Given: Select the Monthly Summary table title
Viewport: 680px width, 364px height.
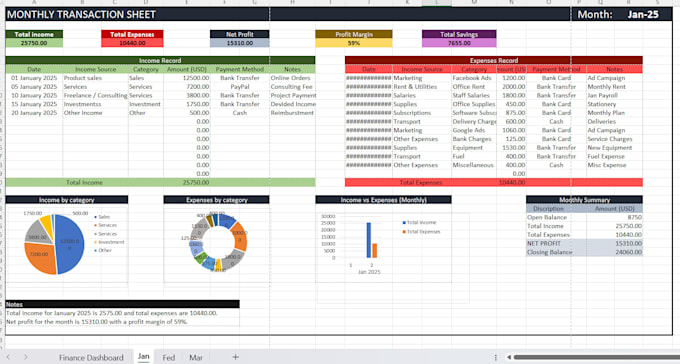Looking at the screenshot, I should click(584, 200).
